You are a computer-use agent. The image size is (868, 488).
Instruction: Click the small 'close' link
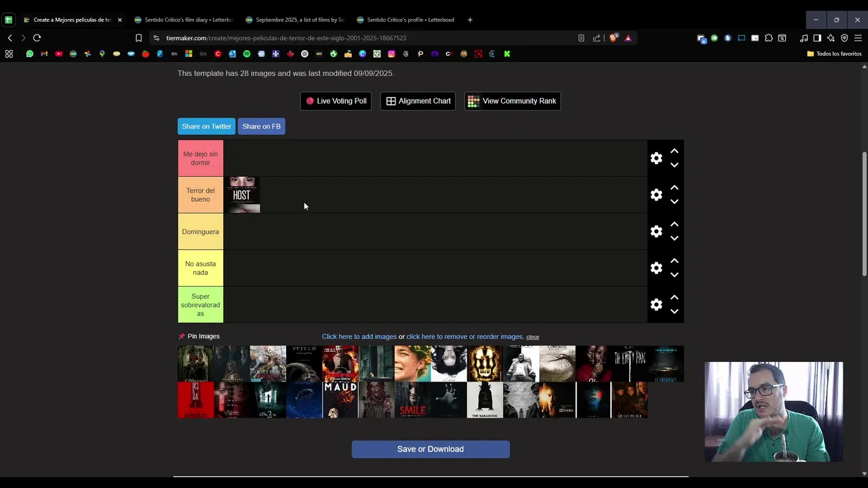click(x=532, y=337)
